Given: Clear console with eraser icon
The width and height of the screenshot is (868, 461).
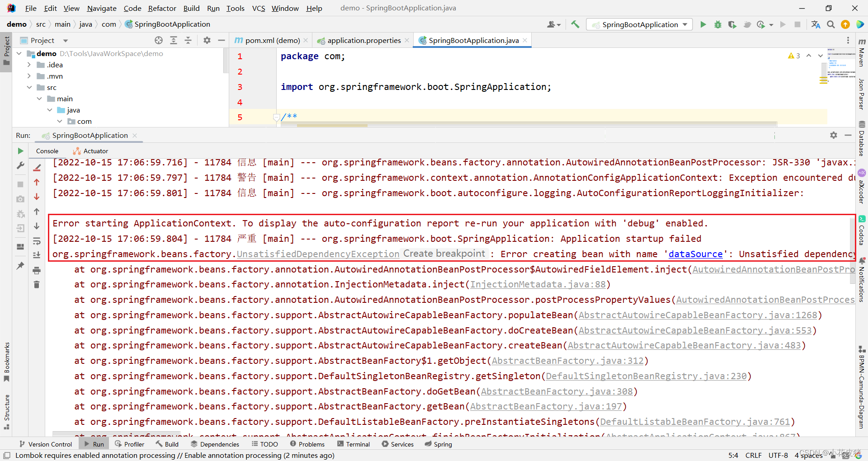Looking at the screenshot, I should tap(37, 167).
